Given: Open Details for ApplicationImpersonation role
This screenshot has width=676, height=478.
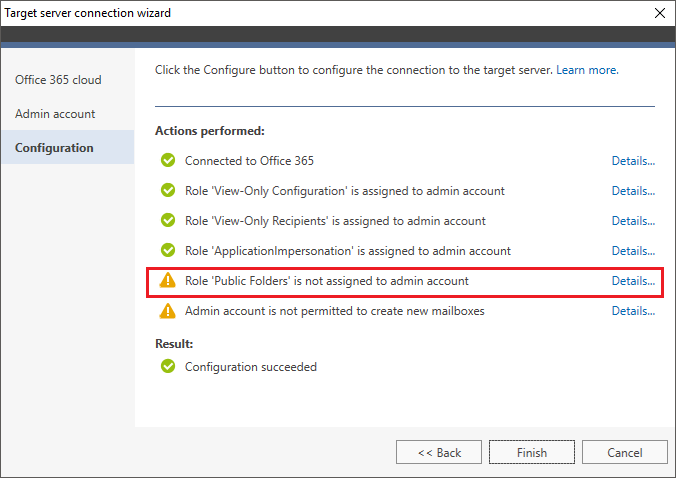Looking at the screenshot, I should click(x=633, y=251).
